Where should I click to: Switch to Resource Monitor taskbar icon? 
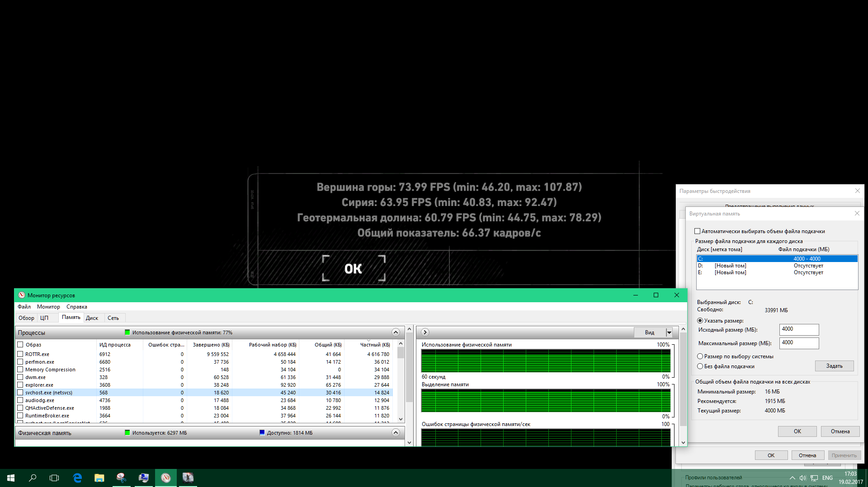pos(166,478)
